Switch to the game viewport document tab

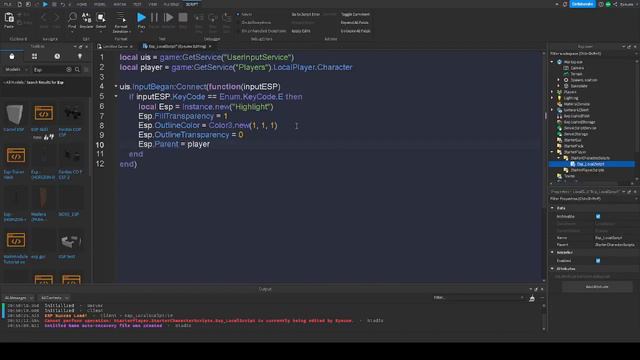[115, 47]
